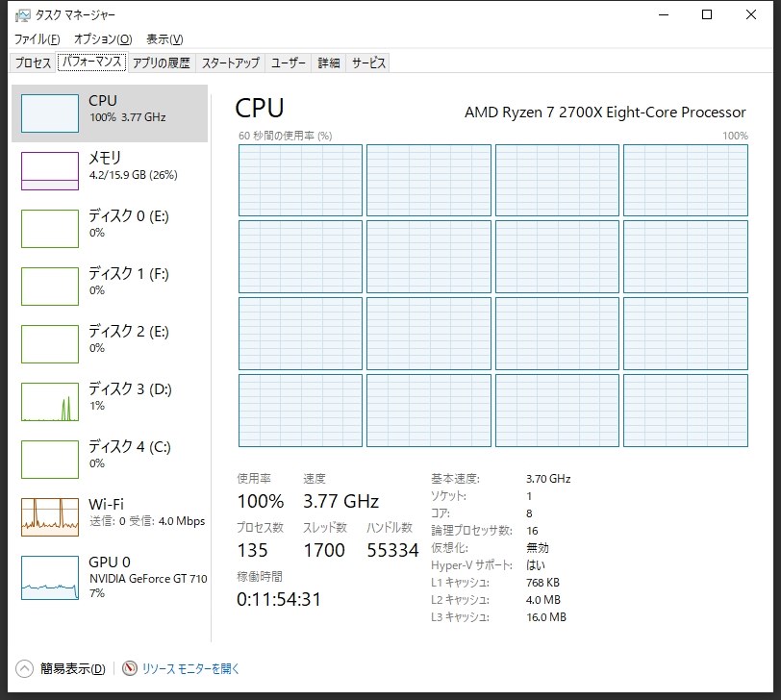Click the logical processors value 16

click(x=532, y=531)
